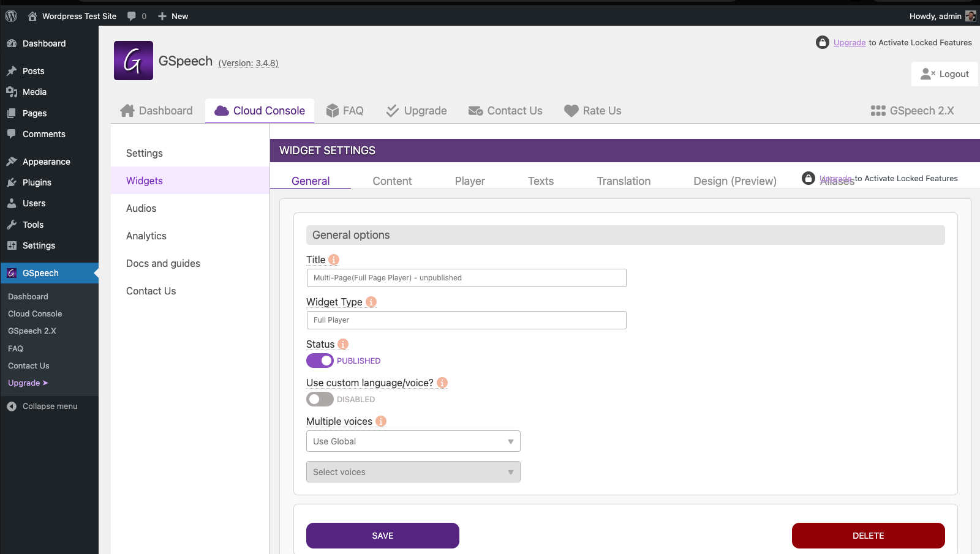Image resolution: width=980 pixels, height=554 pixels.
Task: Switch to the Design (Preview) tab
Action: coord(735,181)
